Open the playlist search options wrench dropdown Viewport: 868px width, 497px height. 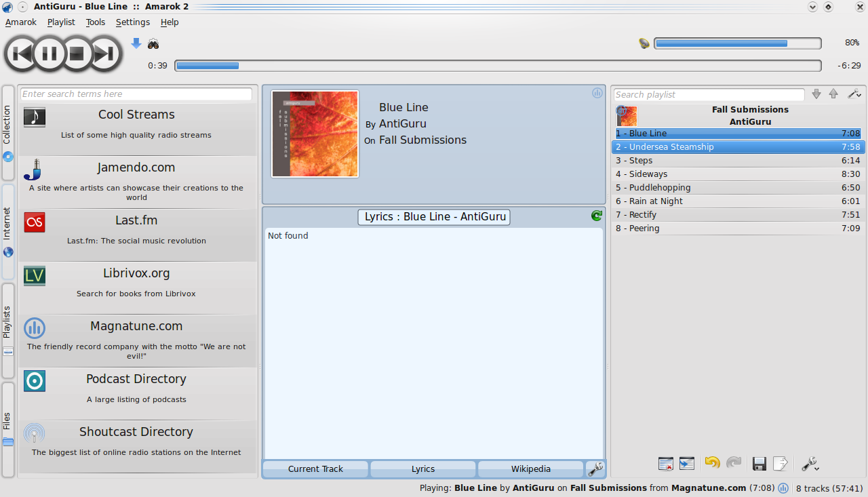click(854, 94)
